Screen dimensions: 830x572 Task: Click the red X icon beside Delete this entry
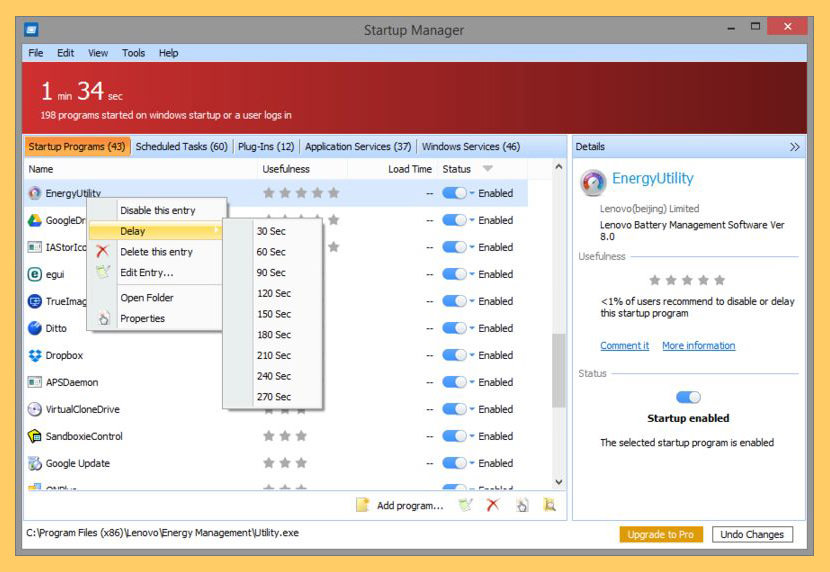[103, 251]
